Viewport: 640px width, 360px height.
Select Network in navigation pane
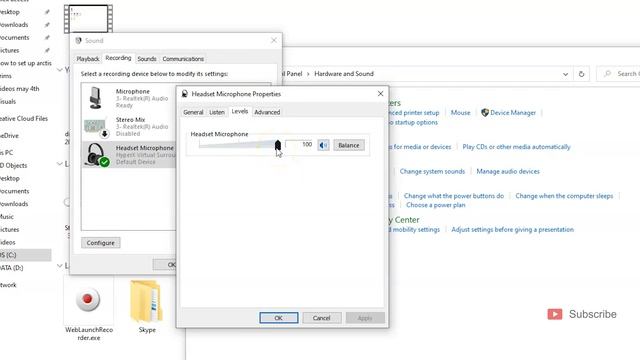coord(8,285)
